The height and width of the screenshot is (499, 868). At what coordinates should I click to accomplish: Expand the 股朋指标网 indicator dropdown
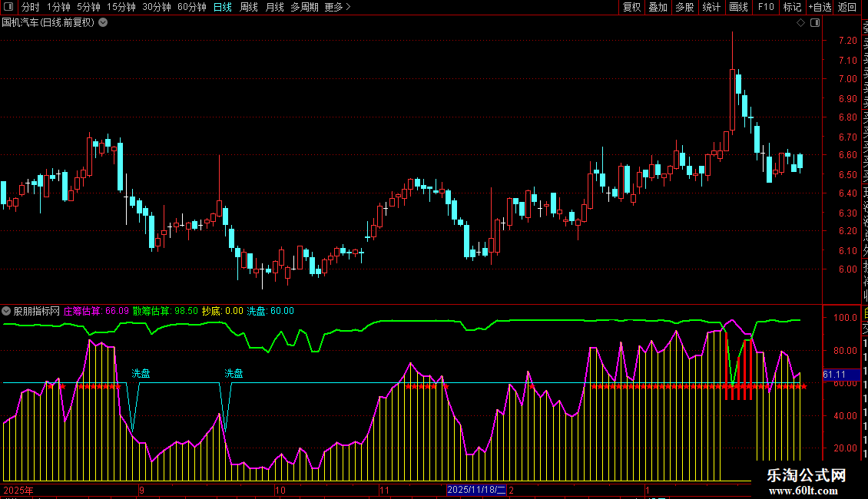click(7, 312)
